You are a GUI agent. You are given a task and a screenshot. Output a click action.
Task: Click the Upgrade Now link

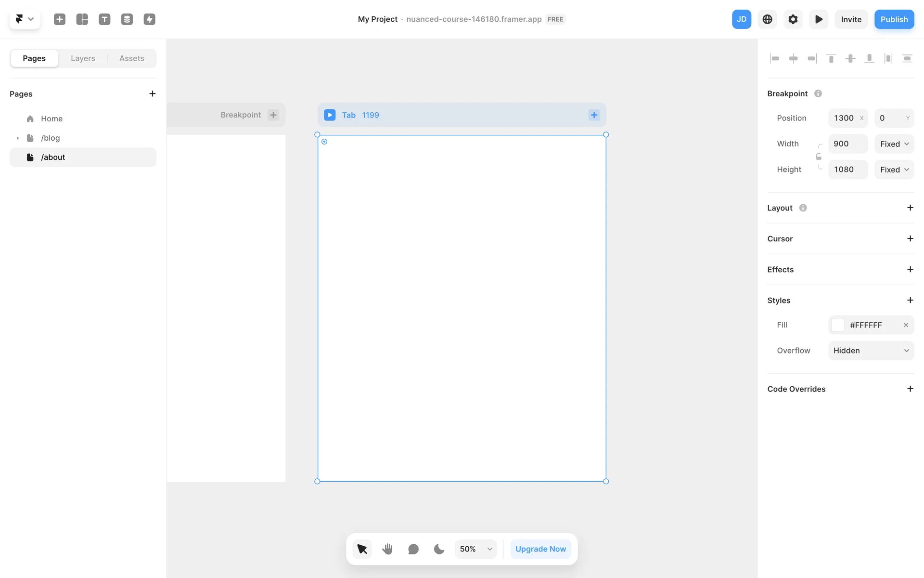click(540, 549)
